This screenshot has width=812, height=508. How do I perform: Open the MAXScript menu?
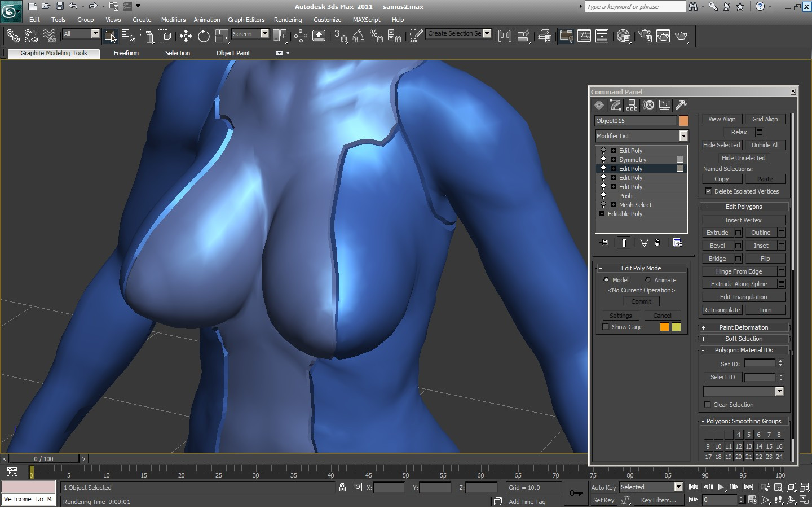pyautogui.click(x=367, y=20)
